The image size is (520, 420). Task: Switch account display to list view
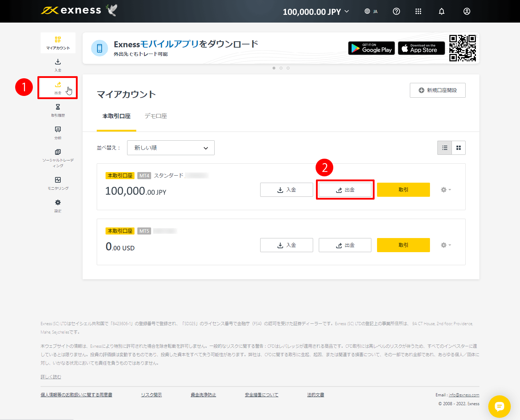444,147
